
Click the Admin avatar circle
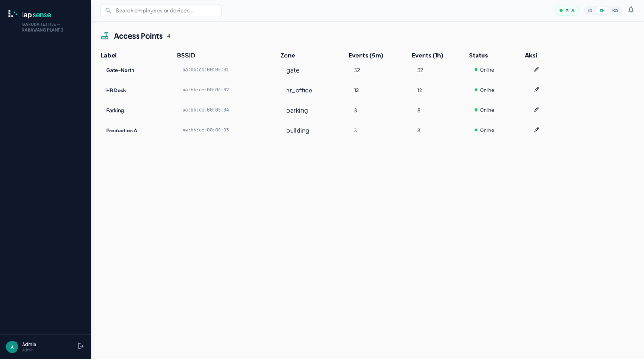point(12,347)
